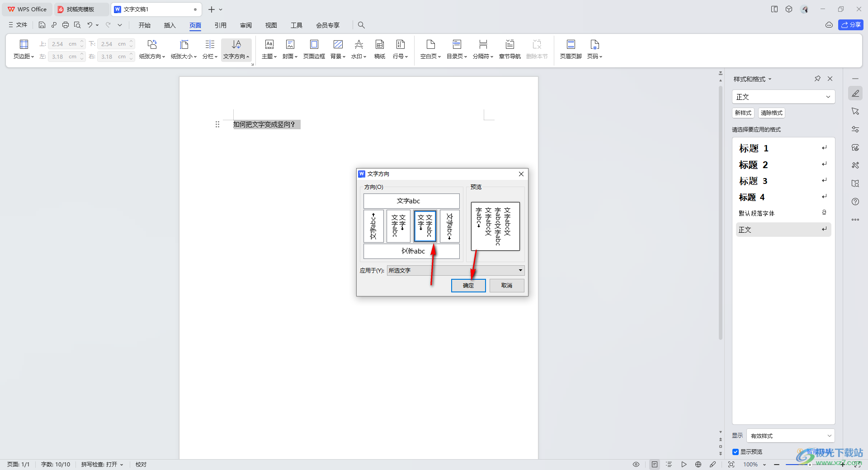Screen dimensions: 868x470
Task: Click 校对 in the status bar
Action: [141, 465]
